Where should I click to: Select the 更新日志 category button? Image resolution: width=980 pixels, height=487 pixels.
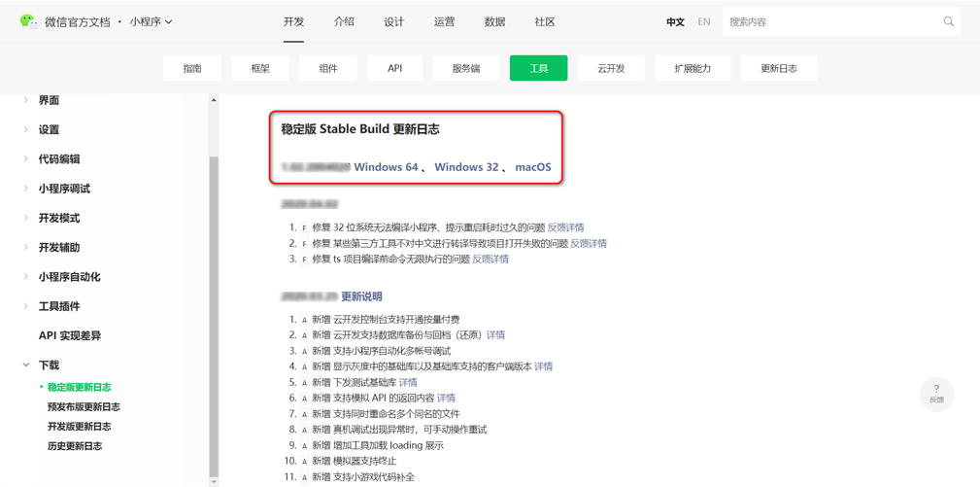click(779, 68)
